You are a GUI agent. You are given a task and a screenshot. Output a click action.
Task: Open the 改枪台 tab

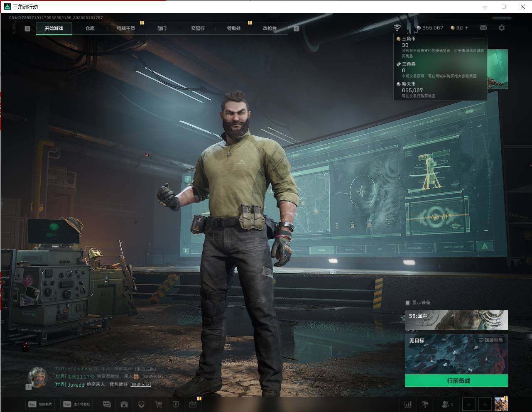point(270,28)
